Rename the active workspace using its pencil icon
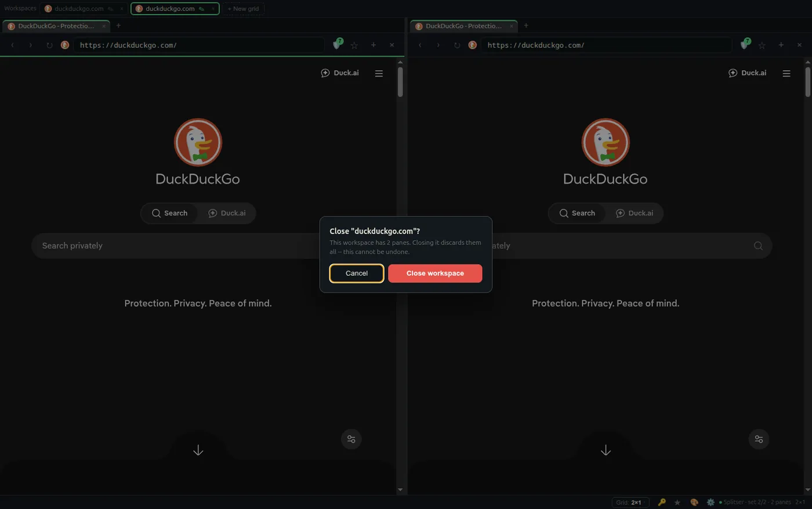The image size is (812, 509). (x=201, y=9)
